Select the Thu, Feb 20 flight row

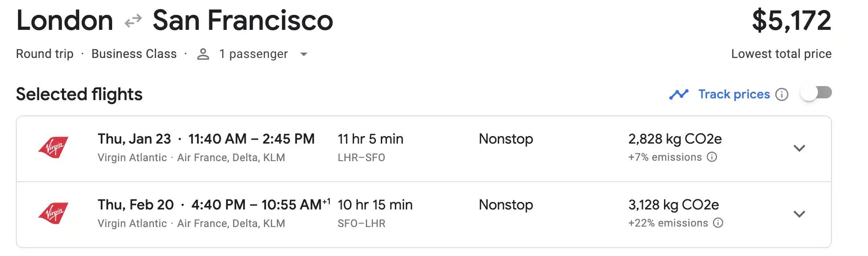(423, 215)
